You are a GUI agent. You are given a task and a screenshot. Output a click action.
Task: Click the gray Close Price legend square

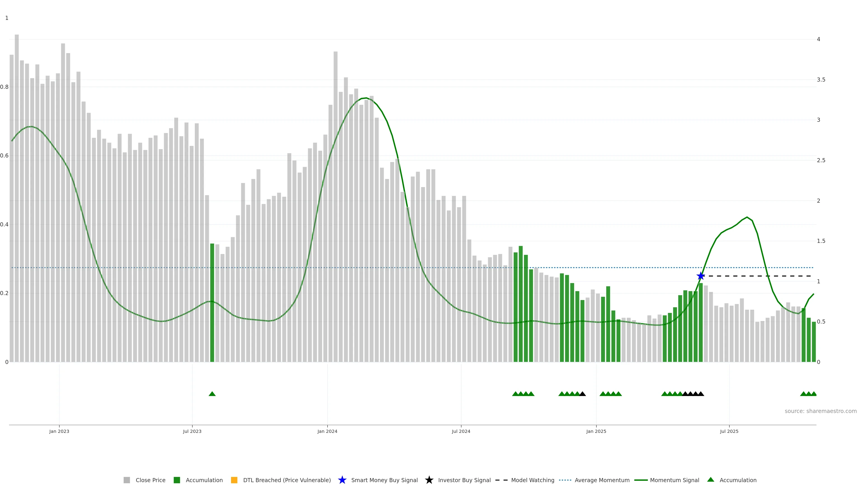(x=127, y=480)
